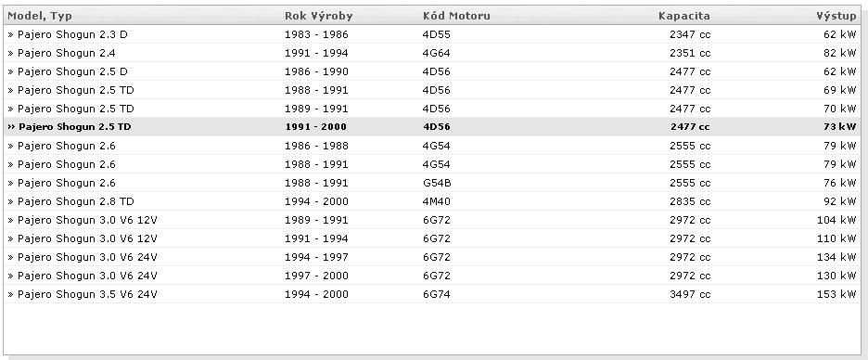This screenshot has width=868, height=360.
Task: Select Pajero Shogun 3.0 V6 24V 130 kW
Action: (432, 276)
